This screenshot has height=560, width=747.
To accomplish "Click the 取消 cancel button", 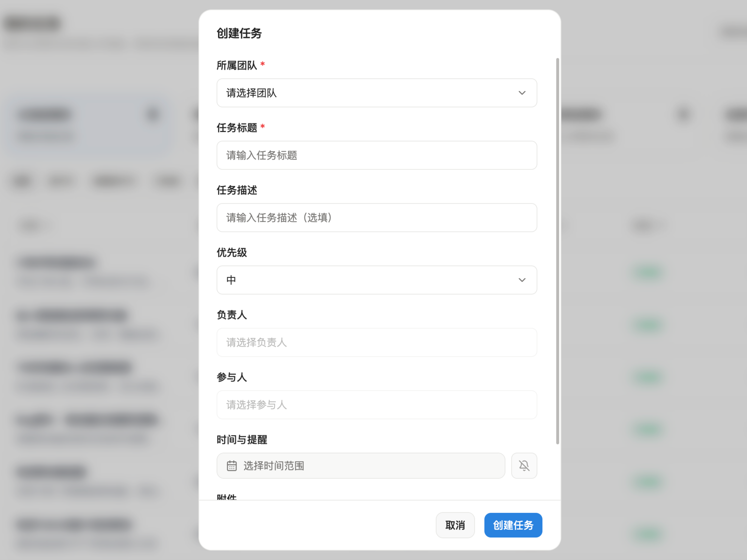I will 455,525.
